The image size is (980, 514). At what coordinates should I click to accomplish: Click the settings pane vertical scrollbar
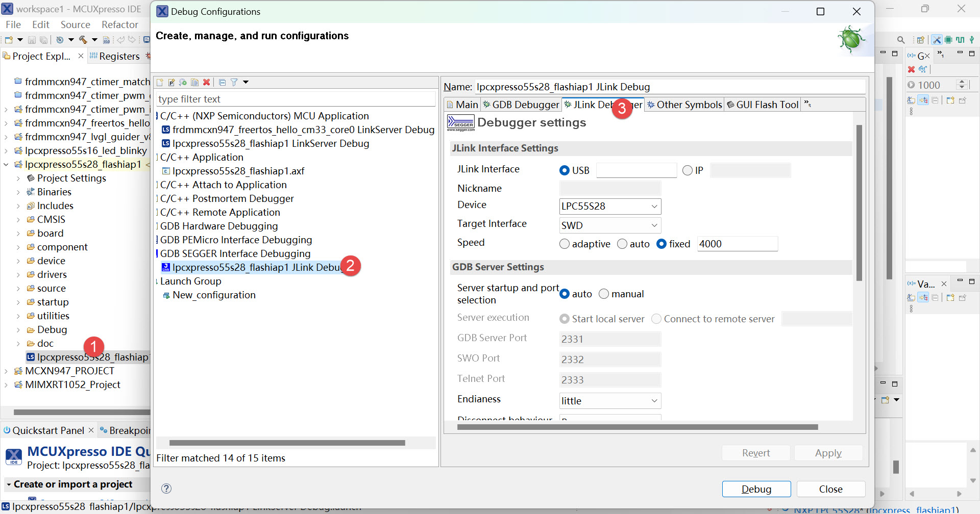[859, 204]
